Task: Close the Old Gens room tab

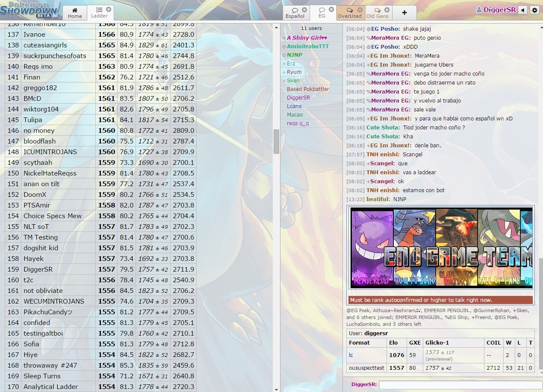Action: pos(387,9)
